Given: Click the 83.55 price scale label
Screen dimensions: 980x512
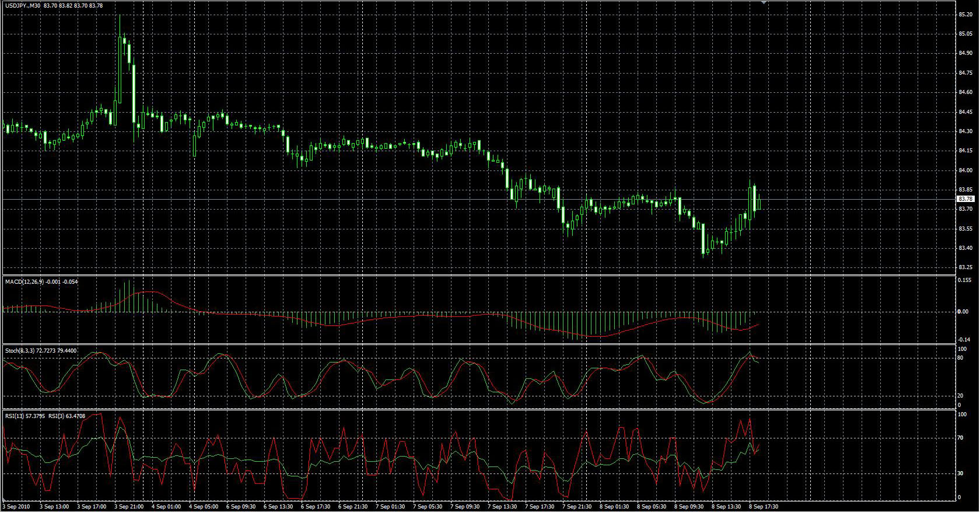Looking at the screenshot, I should pyautogui.click(x=965, y=229).
